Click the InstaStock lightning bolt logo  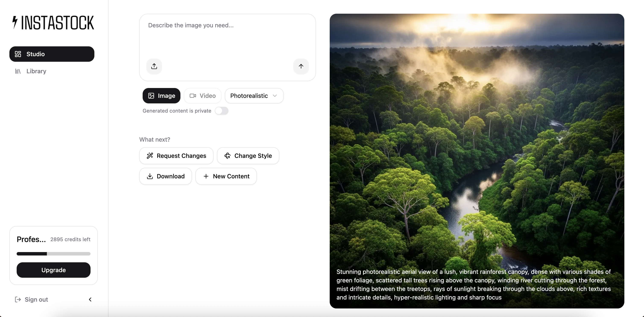tap(15, 22)
